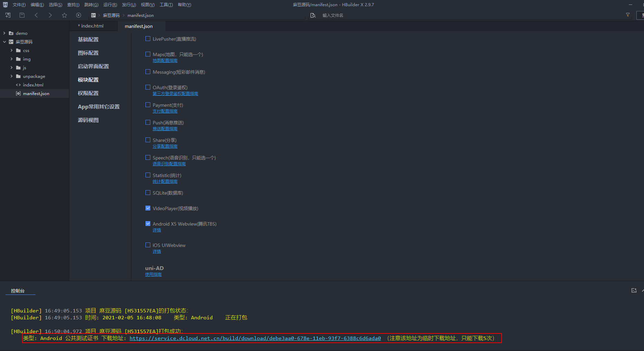Image resolution: width=644 pixels, height=351 pixels.
Task: Click the run play icon in toolbar
Action: 79,15
